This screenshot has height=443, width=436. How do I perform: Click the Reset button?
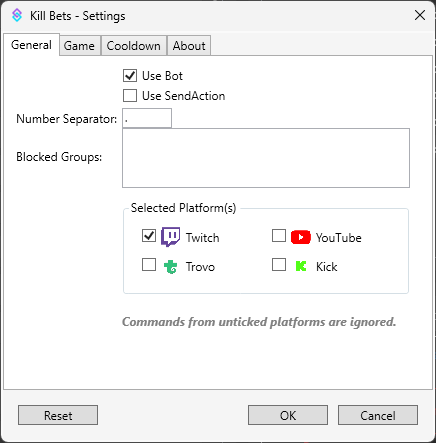58,415
